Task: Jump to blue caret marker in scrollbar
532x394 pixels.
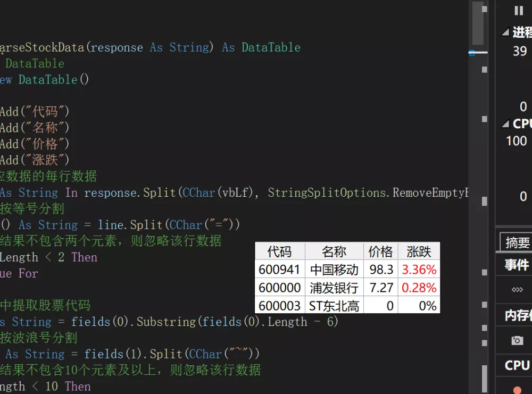Action: [x=471, y=53]
